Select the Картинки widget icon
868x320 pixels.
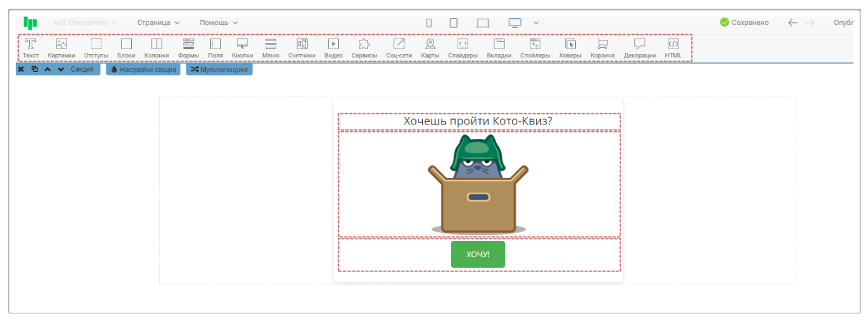pyautogui.click(x=61, y=44)
